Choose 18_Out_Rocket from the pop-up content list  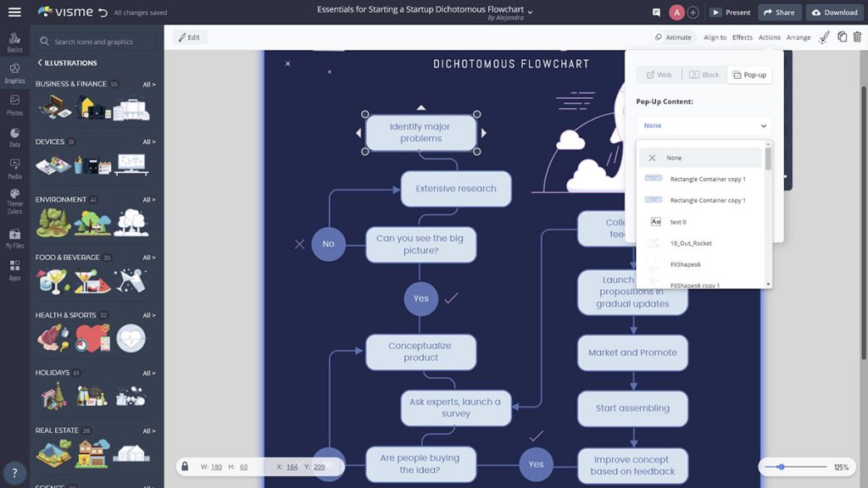691,243
